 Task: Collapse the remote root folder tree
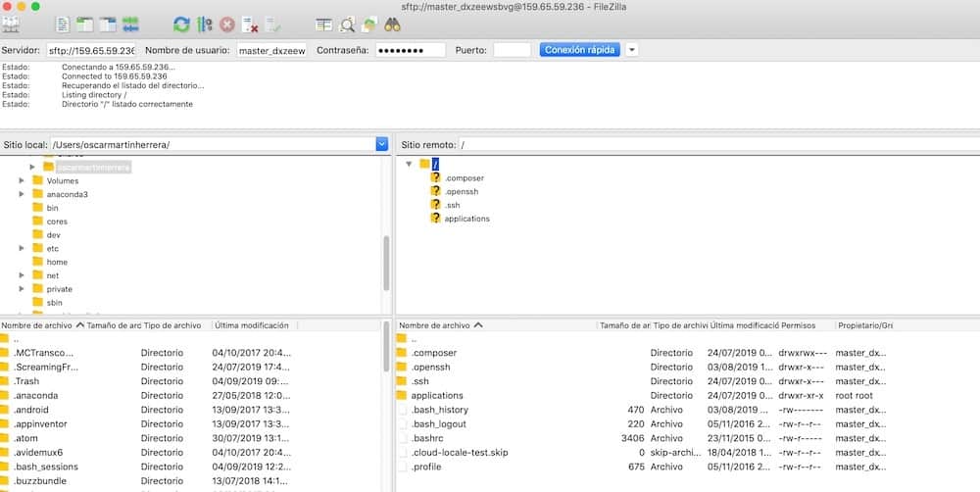pyautogui.click(x=409, y=164)
